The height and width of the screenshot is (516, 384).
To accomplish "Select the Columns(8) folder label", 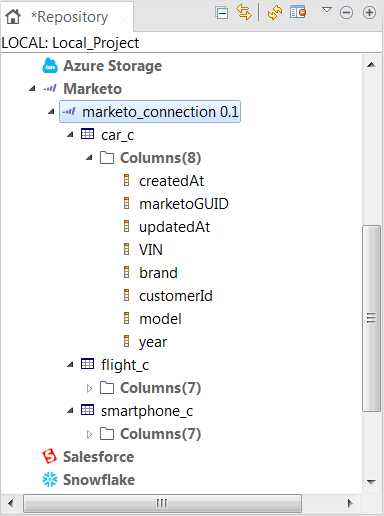I will [161, 158].
